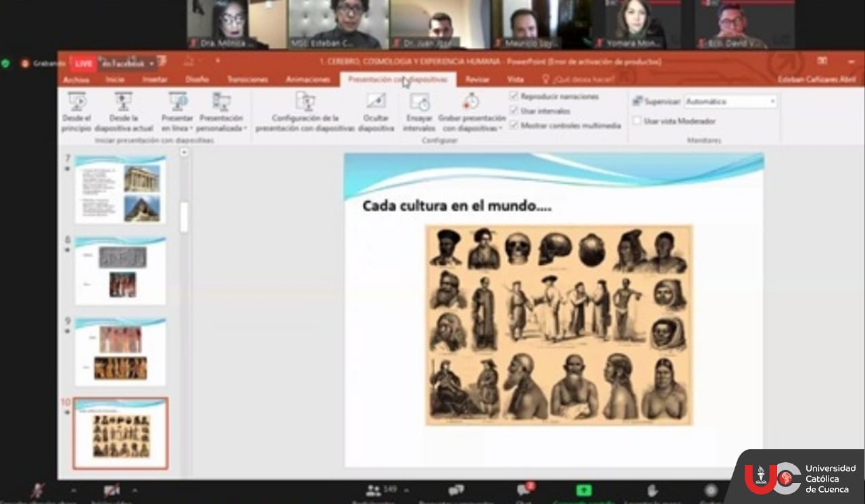Select slide 9 thumbnail

tap(120, 351)
